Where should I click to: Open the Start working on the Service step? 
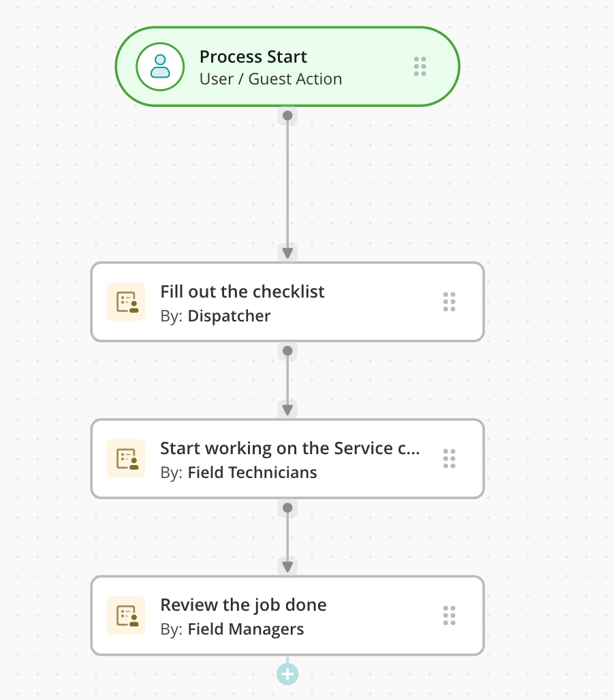click(289, 449)
